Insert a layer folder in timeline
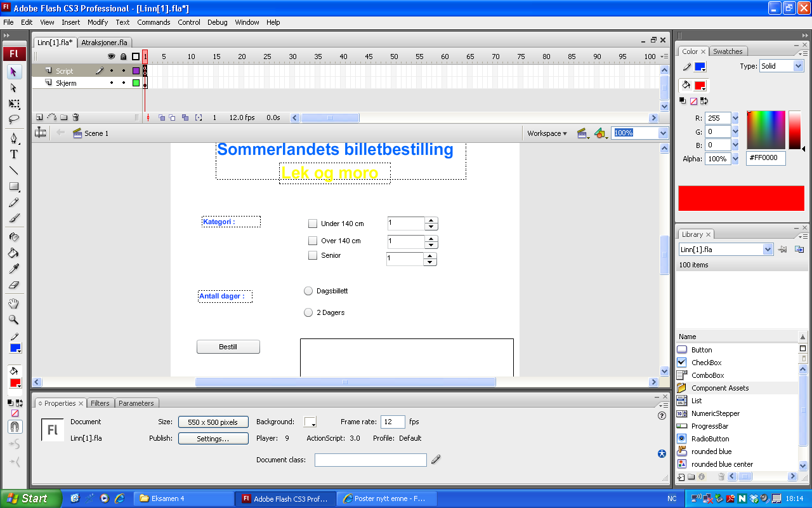Screen dimensions: 812x508 coord(64,117)
